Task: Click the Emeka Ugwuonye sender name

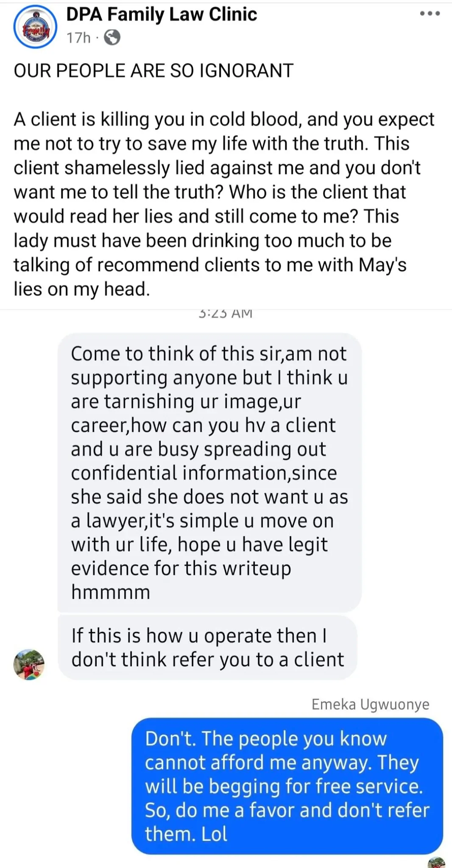Action: 370,704
